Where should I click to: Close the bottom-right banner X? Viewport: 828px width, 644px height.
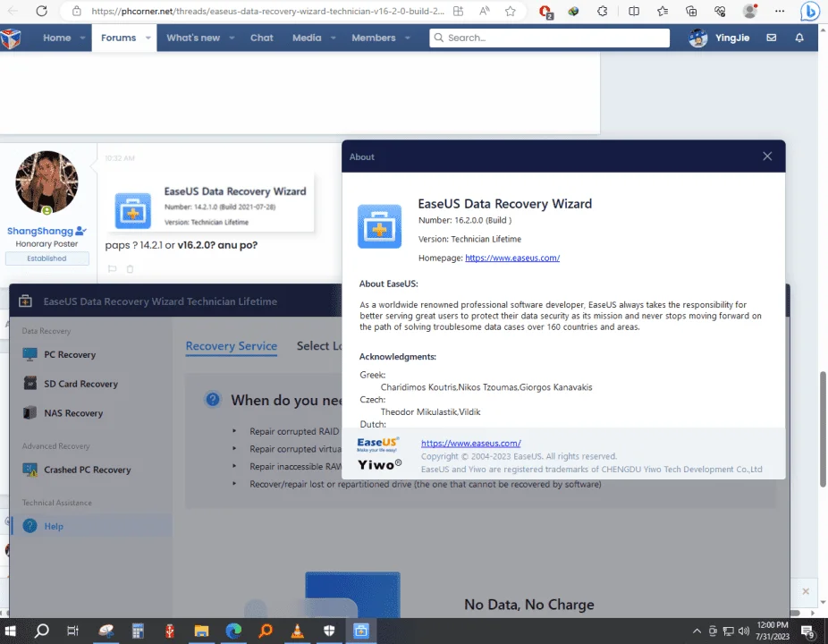coord(806,591)
